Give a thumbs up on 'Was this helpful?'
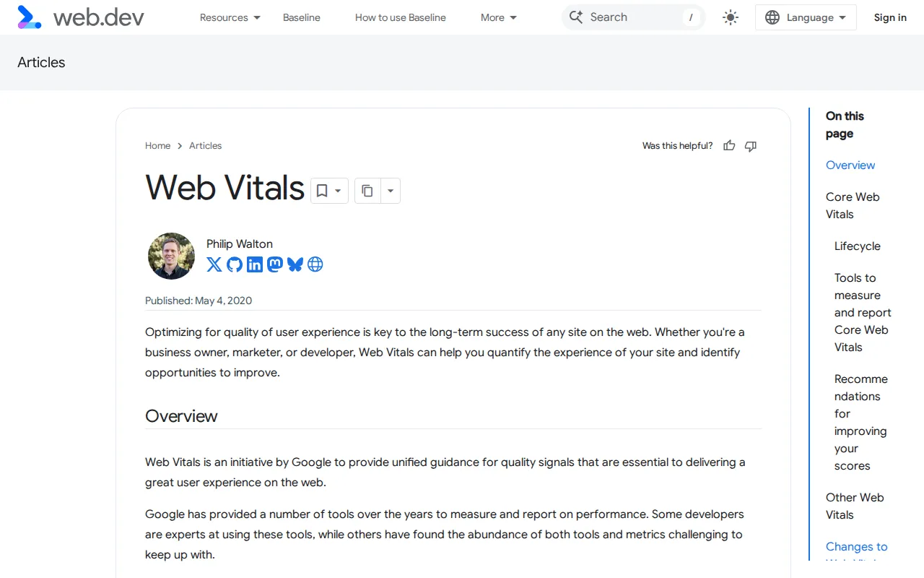Screen dimensions: 924x578 tap(729, 145)
